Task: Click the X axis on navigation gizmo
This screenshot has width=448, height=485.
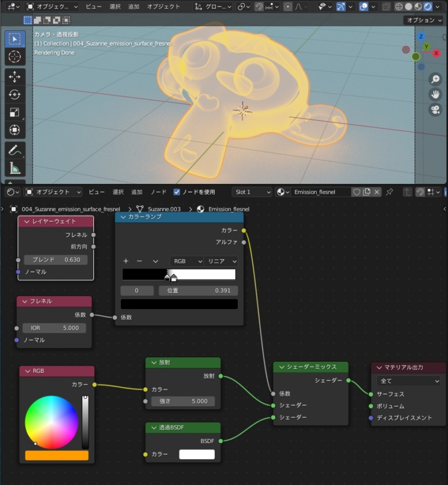Action: [436, 53]
